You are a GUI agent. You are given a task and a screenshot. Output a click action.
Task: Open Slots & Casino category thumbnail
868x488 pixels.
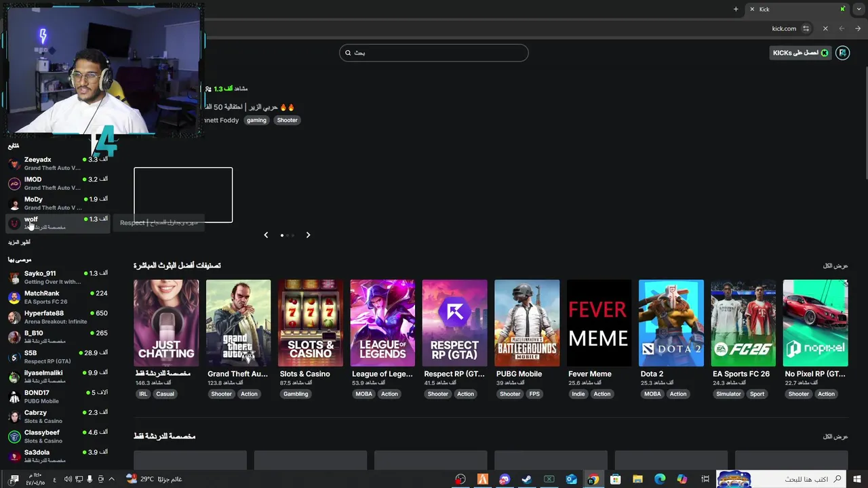[311, 323]
